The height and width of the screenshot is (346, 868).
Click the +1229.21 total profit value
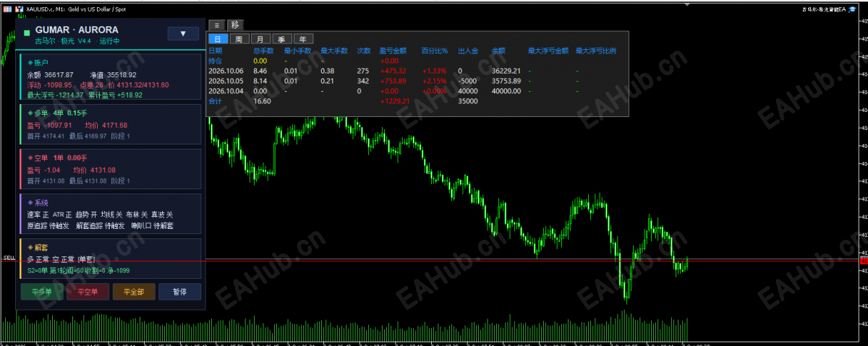click(x=395, y=101)
